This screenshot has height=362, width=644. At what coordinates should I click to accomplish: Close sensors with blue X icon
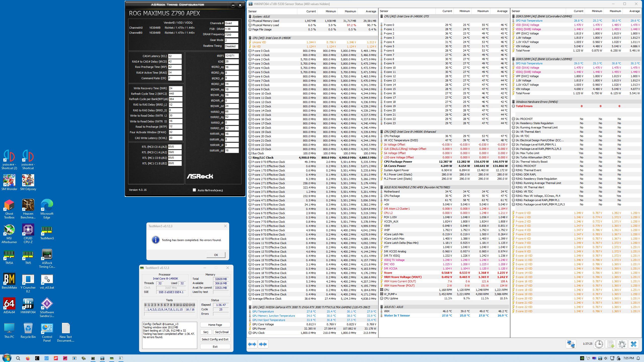pos(634,344)
